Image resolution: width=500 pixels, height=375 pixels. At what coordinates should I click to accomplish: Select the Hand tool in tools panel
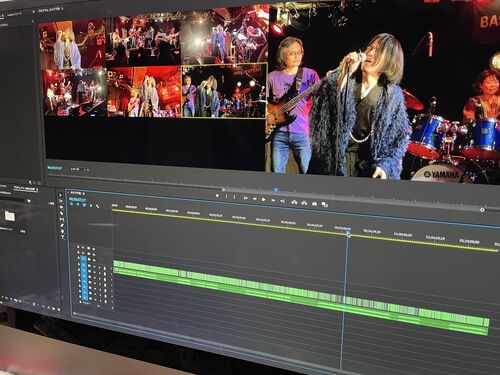click(63, 231)
